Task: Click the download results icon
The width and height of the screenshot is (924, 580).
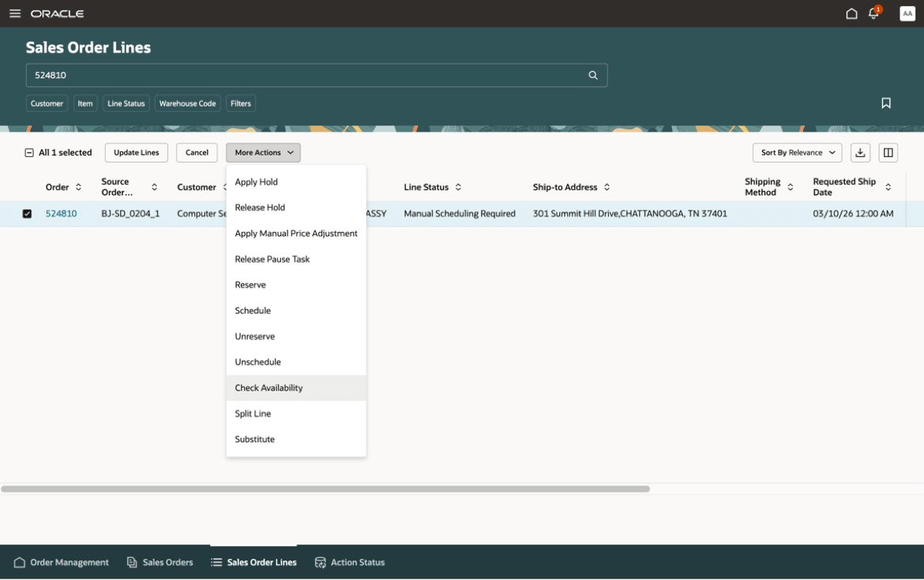Action: pos(860,152)
